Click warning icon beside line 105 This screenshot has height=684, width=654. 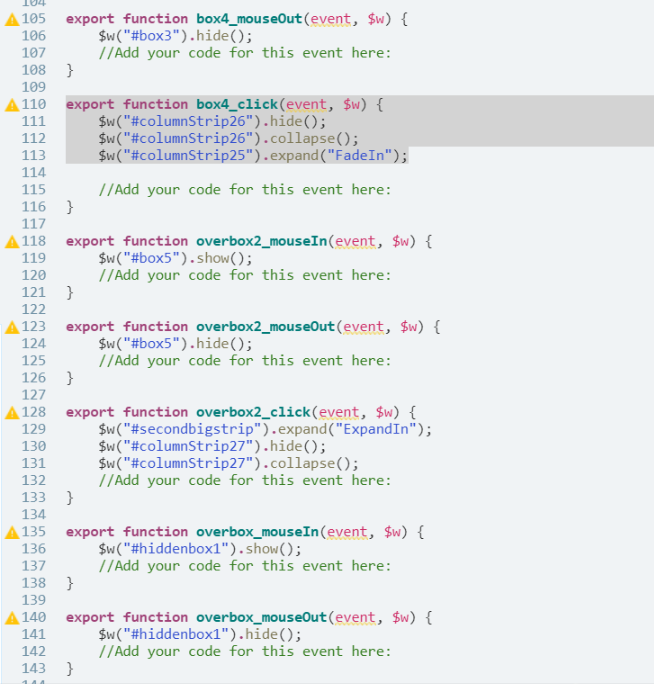[x=12, y=19]
